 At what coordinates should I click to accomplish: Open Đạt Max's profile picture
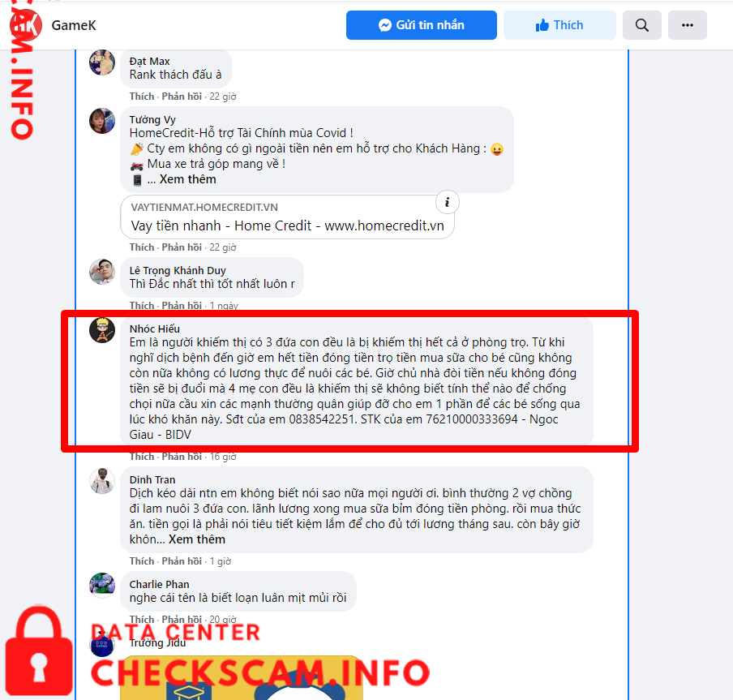pos(102,62)
